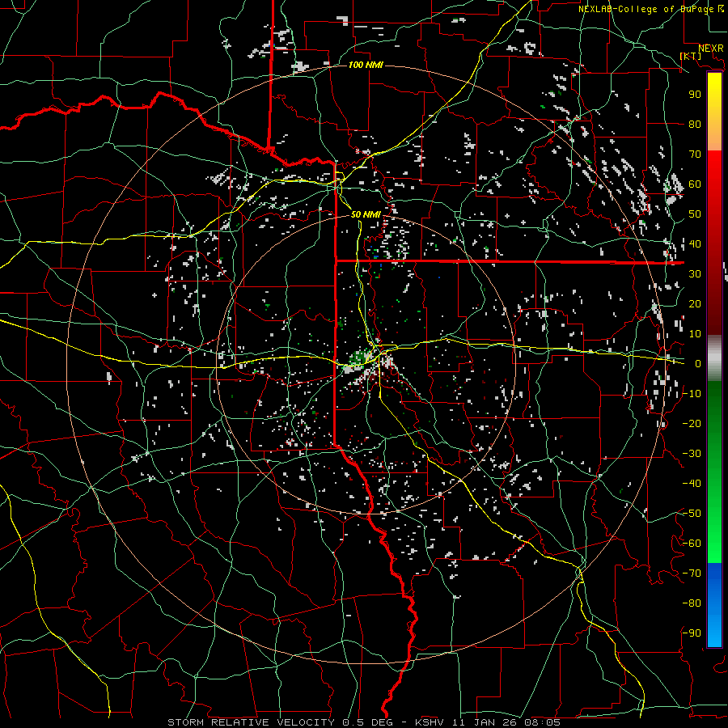Click the [KT] units label
This screenshot has height=728, width=728.
click(691, 56)
